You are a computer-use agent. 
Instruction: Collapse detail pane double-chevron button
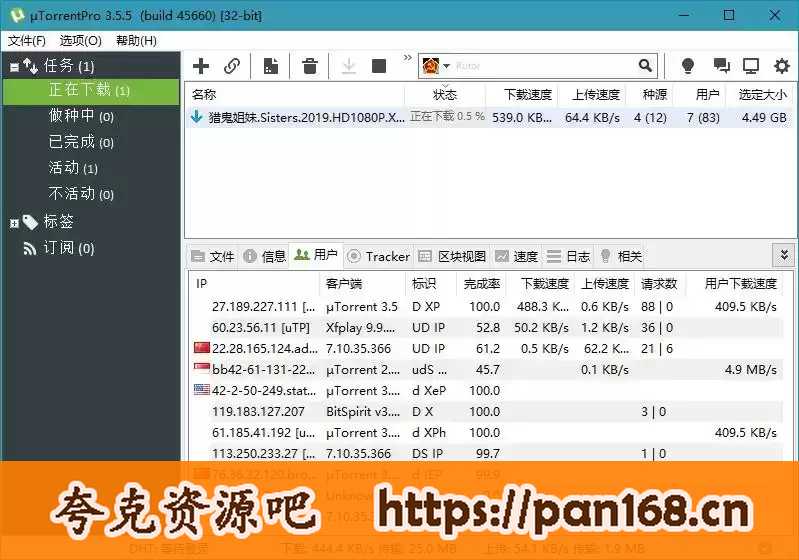[x=784, y=254]
